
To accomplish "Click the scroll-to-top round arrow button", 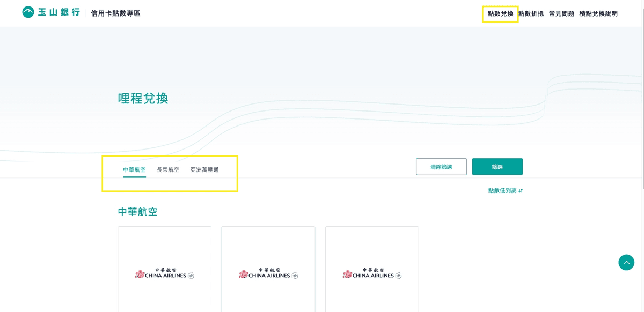I will [626, 262].
